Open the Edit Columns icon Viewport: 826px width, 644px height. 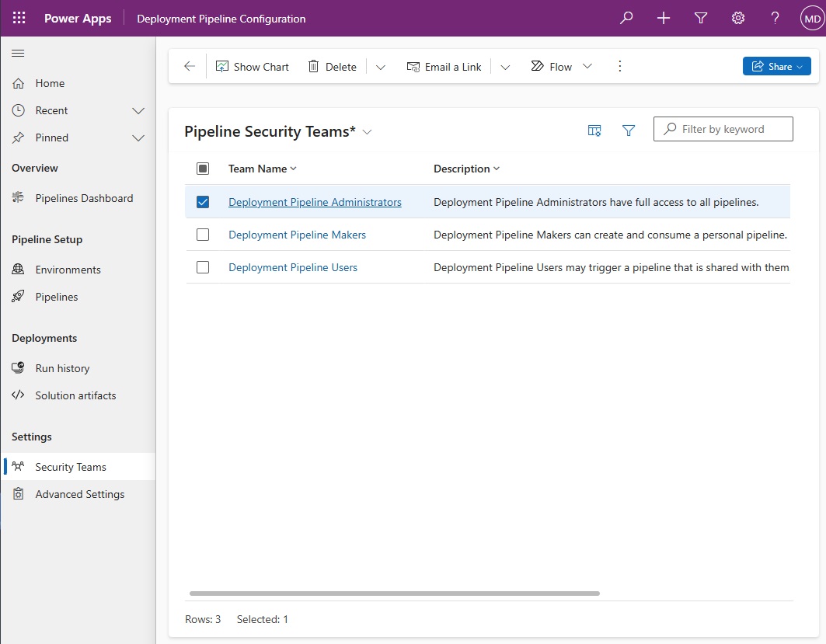tap(594, 131)
